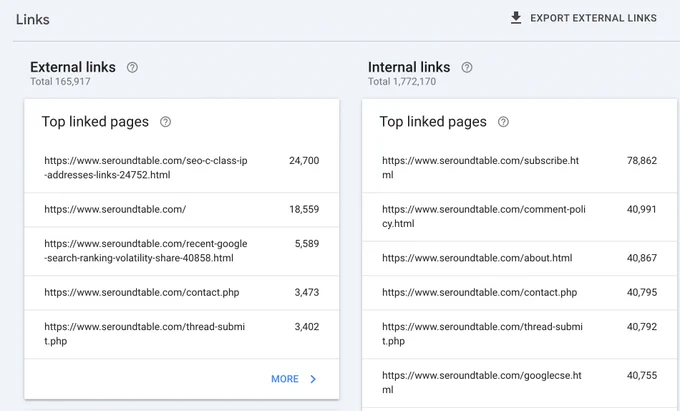Click the 18,559 link count value
This screenshot has width=680, height=411.
[x=304, y=209]
